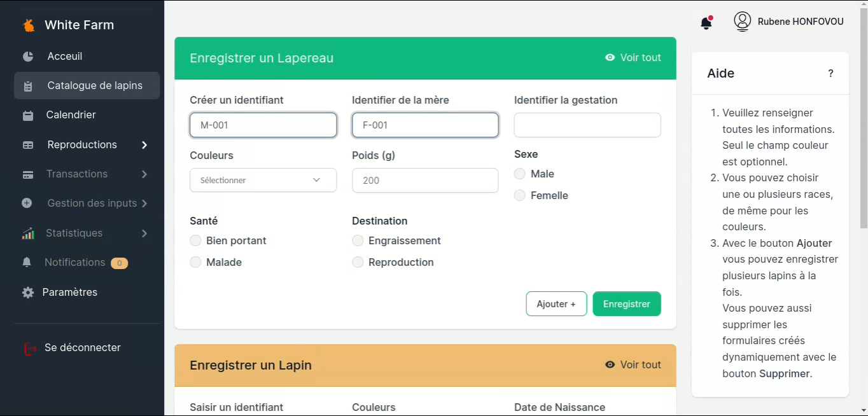
Task: Click the Statistiques chart icon
Action: coord(28,233)
